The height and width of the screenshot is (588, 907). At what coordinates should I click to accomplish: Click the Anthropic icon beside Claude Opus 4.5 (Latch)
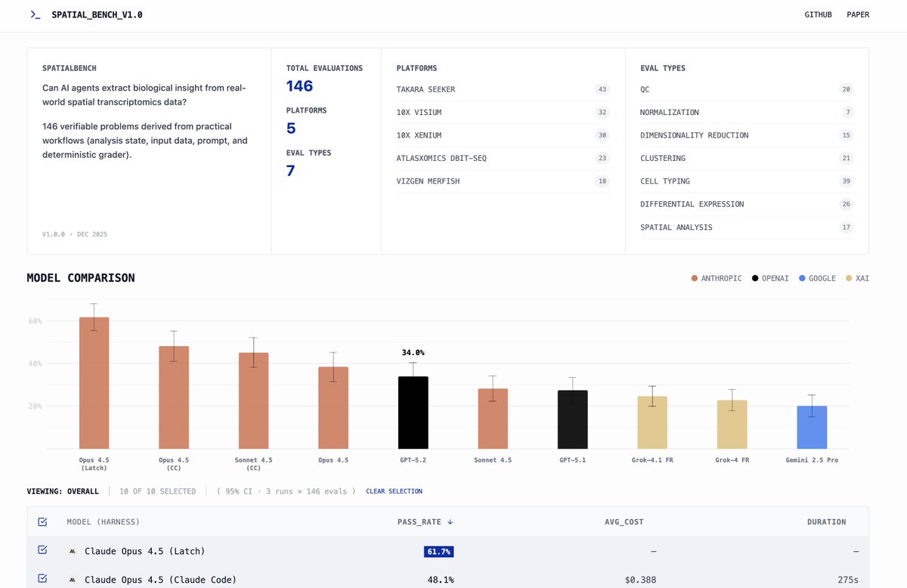(x=73, y=551)
